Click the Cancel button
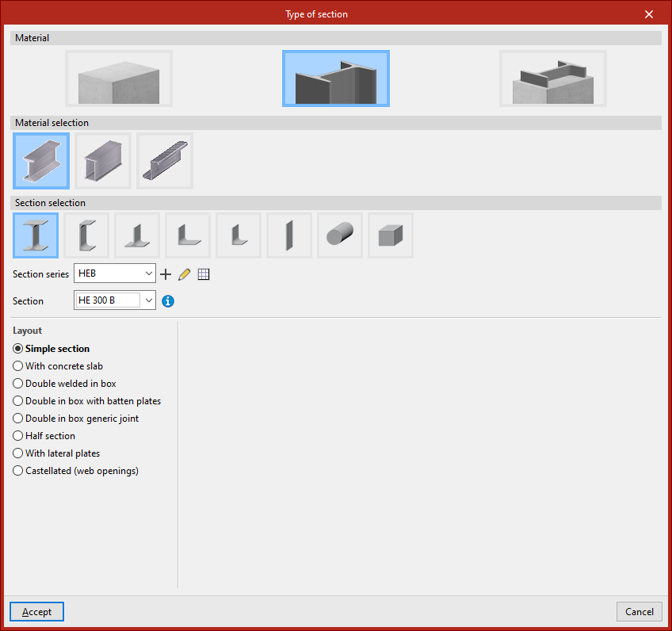The width and height of the screenshot is (672, 631). 639,612
